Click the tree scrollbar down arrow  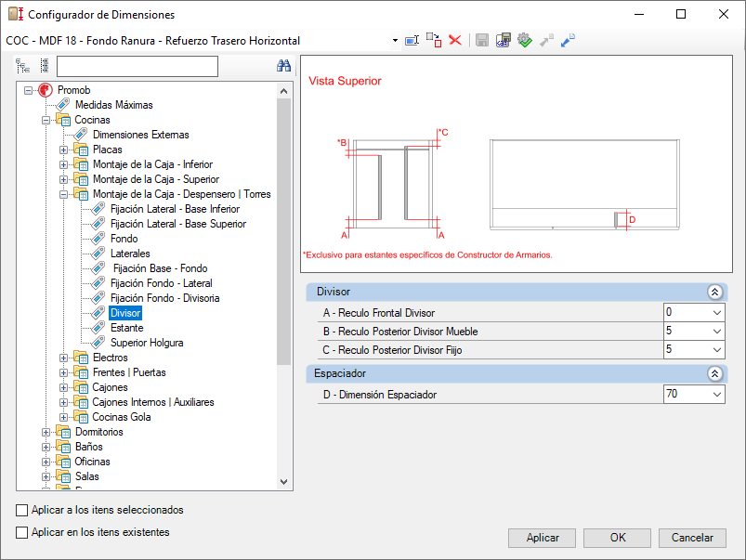(x=284, y=481)
